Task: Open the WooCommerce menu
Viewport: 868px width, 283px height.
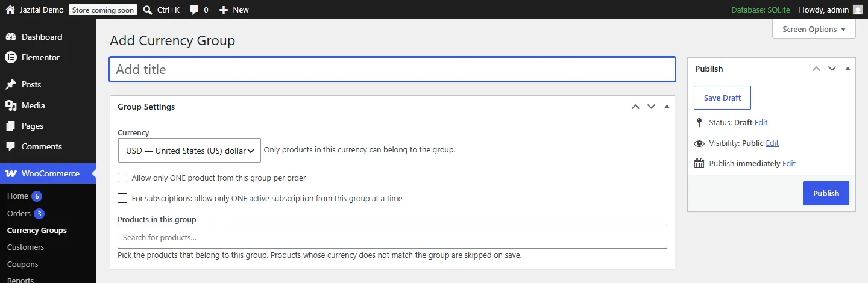Action: tap(48, 173)
